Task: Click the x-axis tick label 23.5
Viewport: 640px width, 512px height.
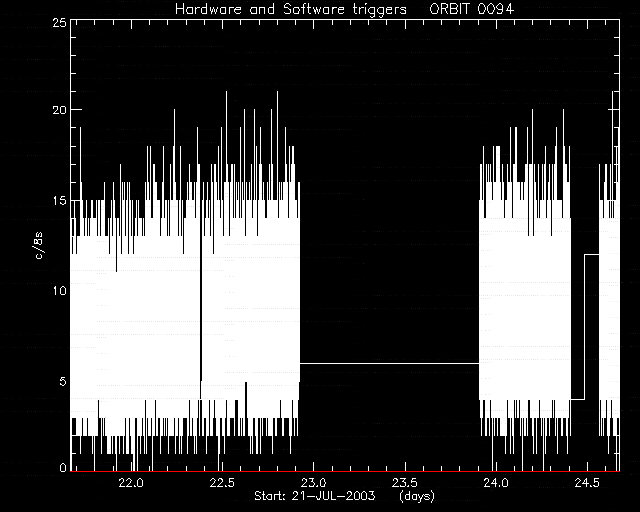Action: point(405,483)
